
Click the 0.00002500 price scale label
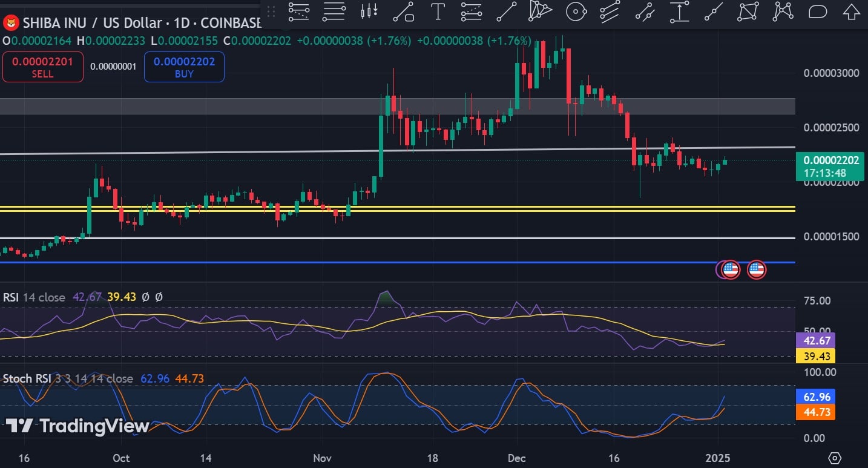click(x=831, y=128)
